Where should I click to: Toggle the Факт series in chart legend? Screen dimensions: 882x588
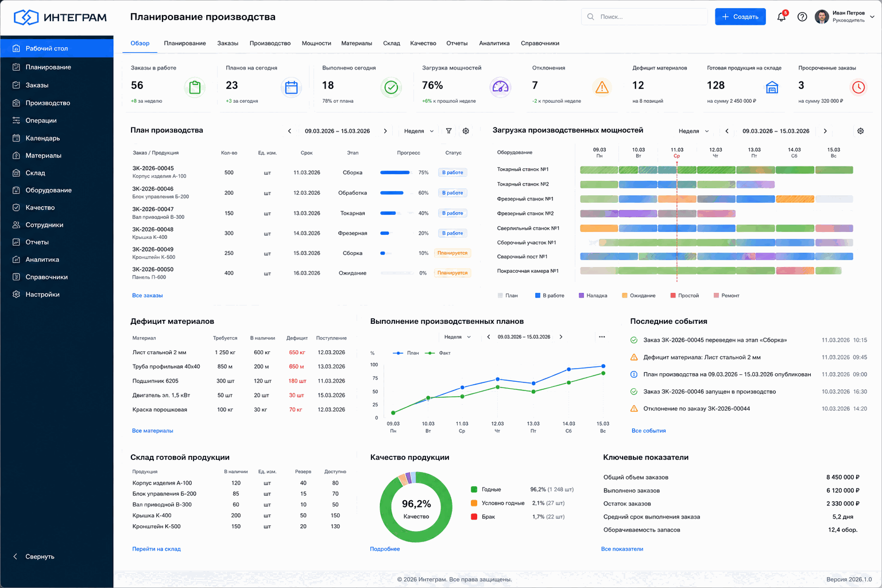click(x=439, y=353)
